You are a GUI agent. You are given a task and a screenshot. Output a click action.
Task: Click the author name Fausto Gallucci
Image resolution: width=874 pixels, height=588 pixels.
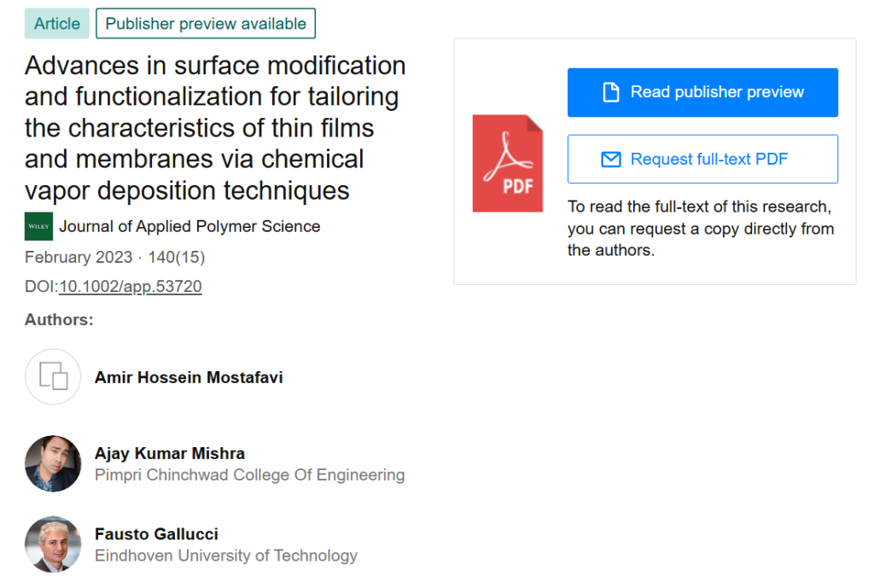tap(156, 534)
